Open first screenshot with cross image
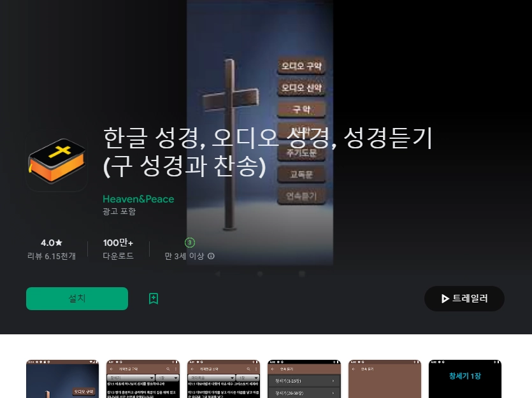This screenshot has width=532, height=398. (62, 379)
